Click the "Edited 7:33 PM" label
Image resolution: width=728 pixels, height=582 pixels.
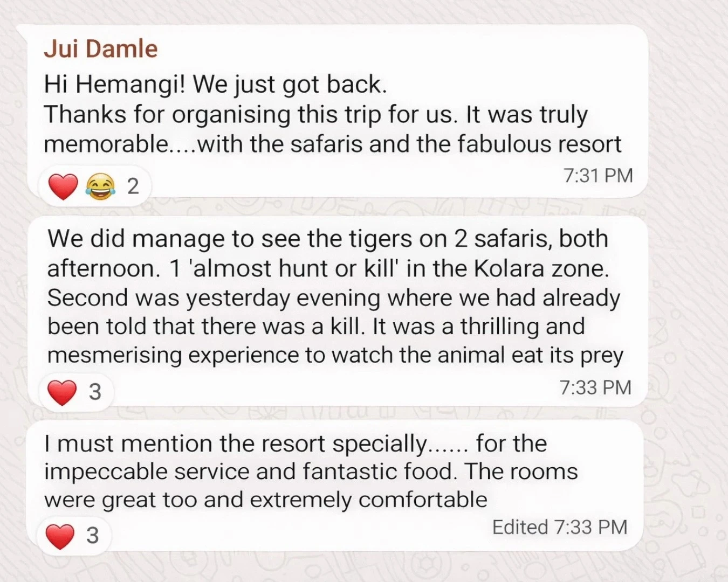coord(560,527)
